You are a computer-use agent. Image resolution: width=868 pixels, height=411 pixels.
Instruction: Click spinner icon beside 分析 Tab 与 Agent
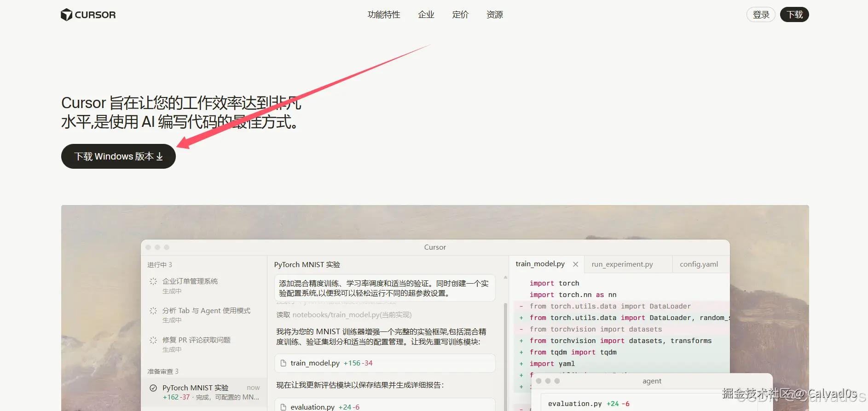153,311
